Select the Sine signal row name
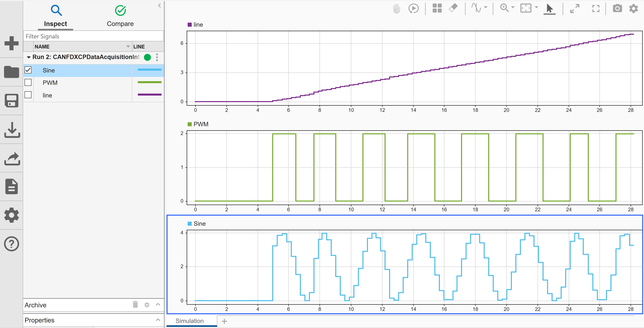Image resolution: width=644 pixels, height=328 pixels. 49,70
